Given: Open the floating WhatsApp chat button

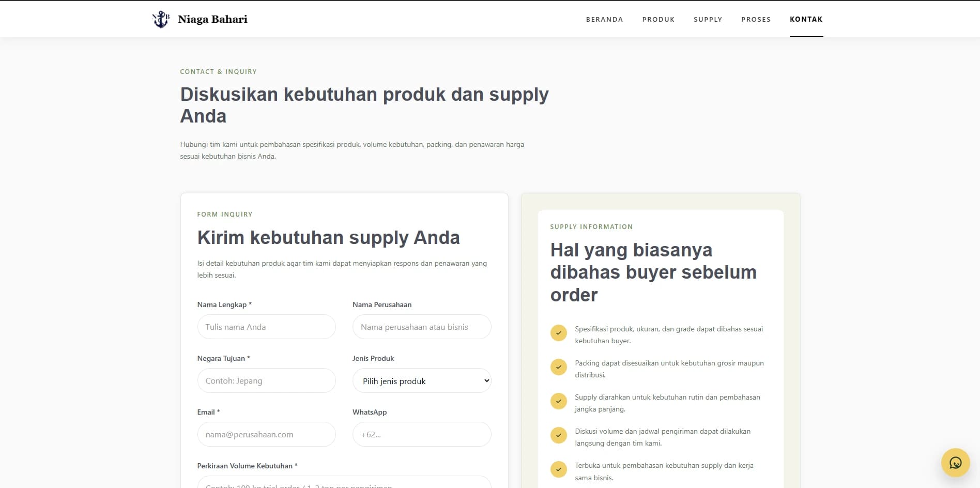Looking at the screenshot, I should pyautogui.click(x=955, y=463).
